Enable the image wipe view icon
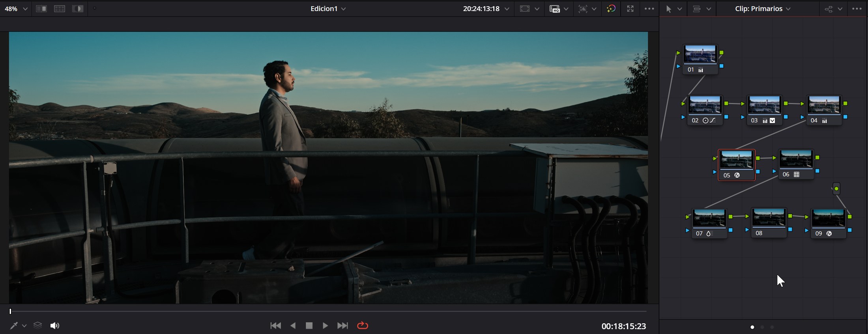Viewport: 868px width, 334px height. (41, 9)
